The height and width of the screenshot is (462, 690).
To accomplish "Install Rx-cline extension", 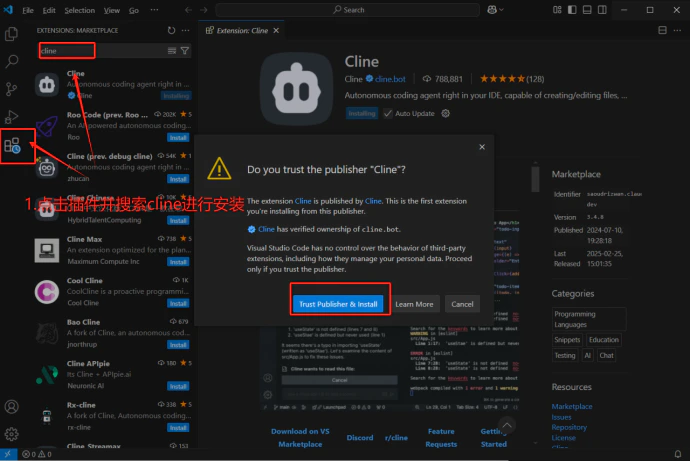I will tap(178, 428).
